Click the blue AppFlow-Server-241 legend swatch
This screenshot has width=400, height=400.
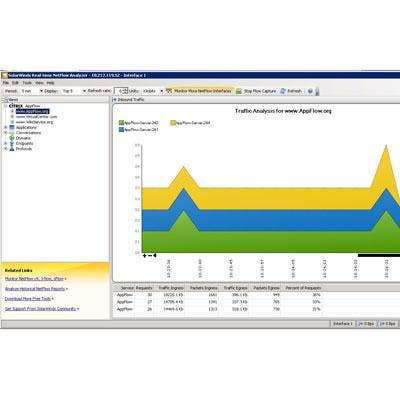[121, 129]
